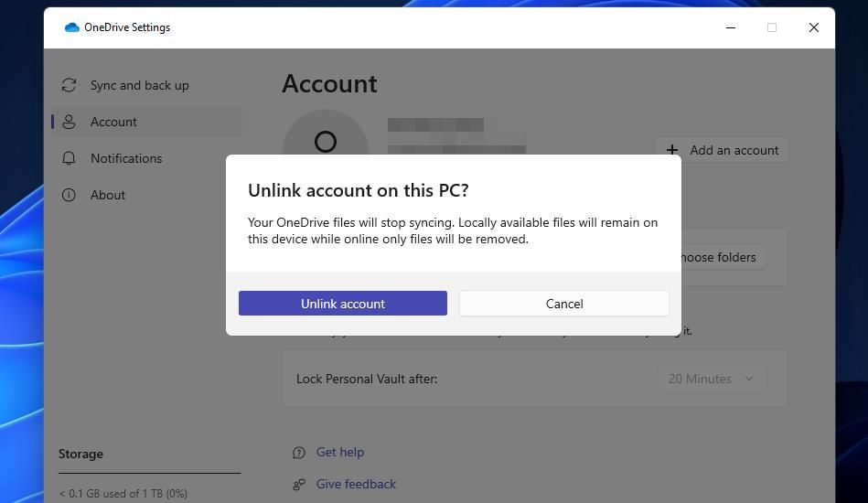Click the Notifications bell icon
This screenshot has width=868, height=503.
tap(69, 158)
